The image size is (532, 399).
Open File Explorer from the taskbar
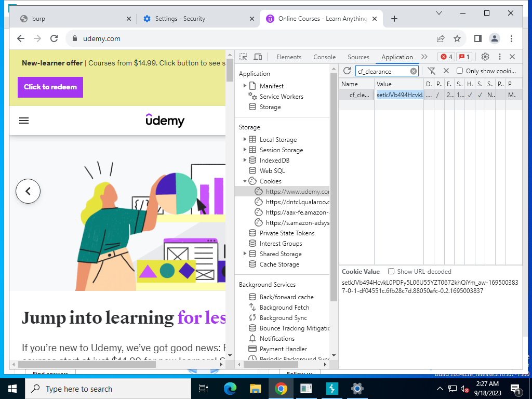tap(255, 389)
